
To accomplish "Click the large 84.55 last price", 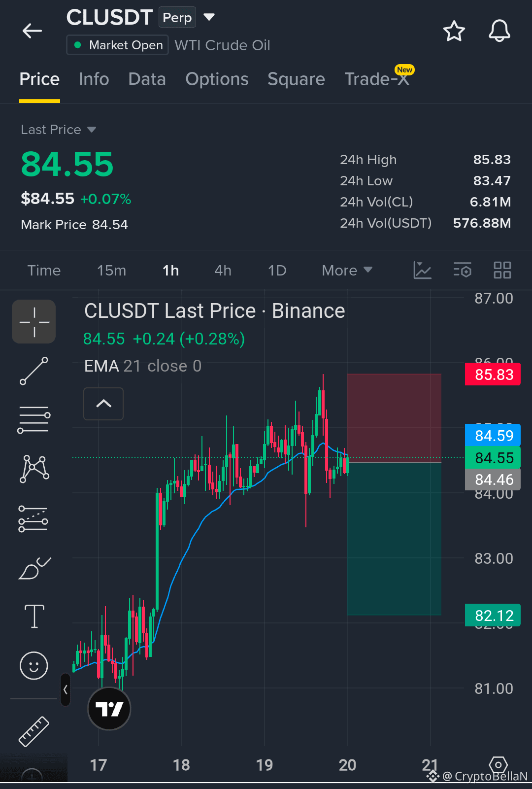I will [67, 164].
